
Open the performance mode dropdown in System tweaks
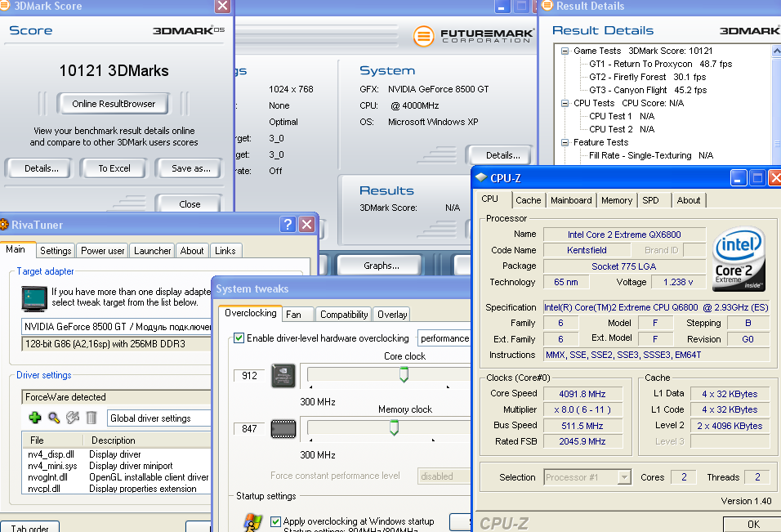point(444,338)
